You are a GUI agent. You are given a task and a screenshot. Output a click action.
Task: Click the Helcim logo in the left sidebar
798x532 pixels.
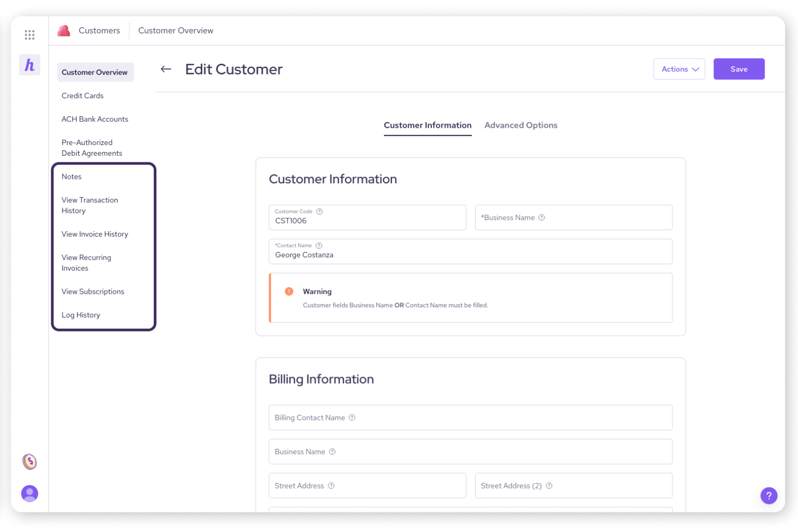point(30,65)
